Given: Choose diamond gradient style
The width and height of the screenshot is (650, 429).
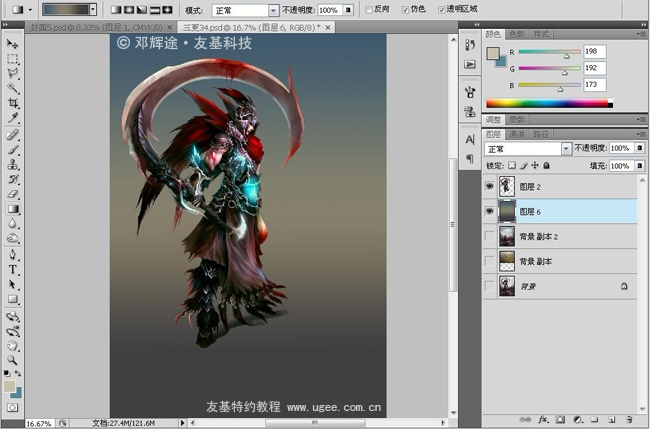Looking at the screenshot, I should [x=167, y=10].
